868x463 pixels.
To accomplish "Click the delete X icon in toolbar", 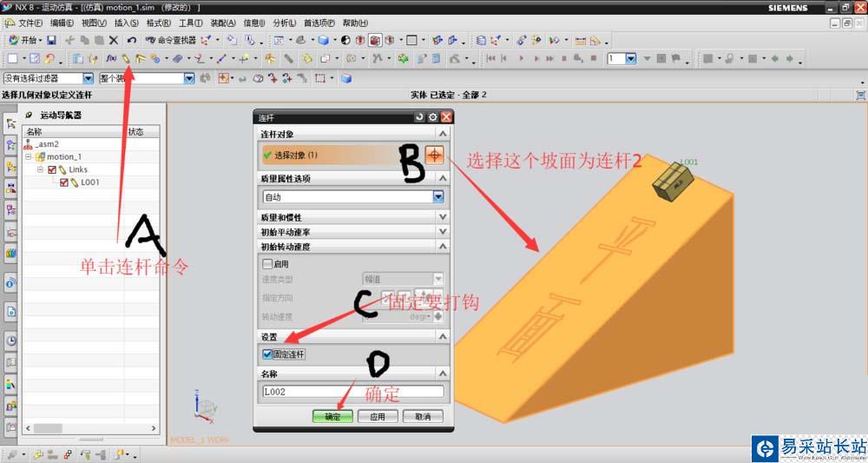I will click(x=114, y=40).
